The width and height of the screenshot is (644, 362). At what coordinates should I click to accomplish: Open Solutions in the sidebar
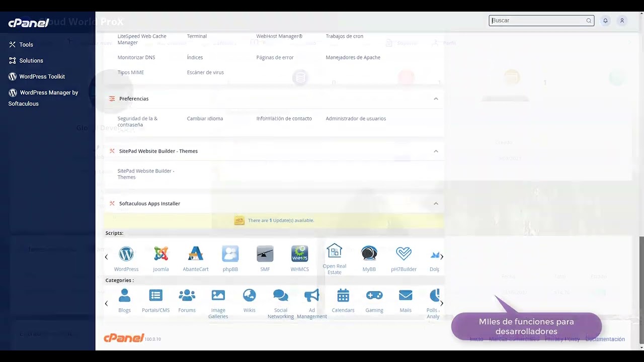click(x=26, y=60)
